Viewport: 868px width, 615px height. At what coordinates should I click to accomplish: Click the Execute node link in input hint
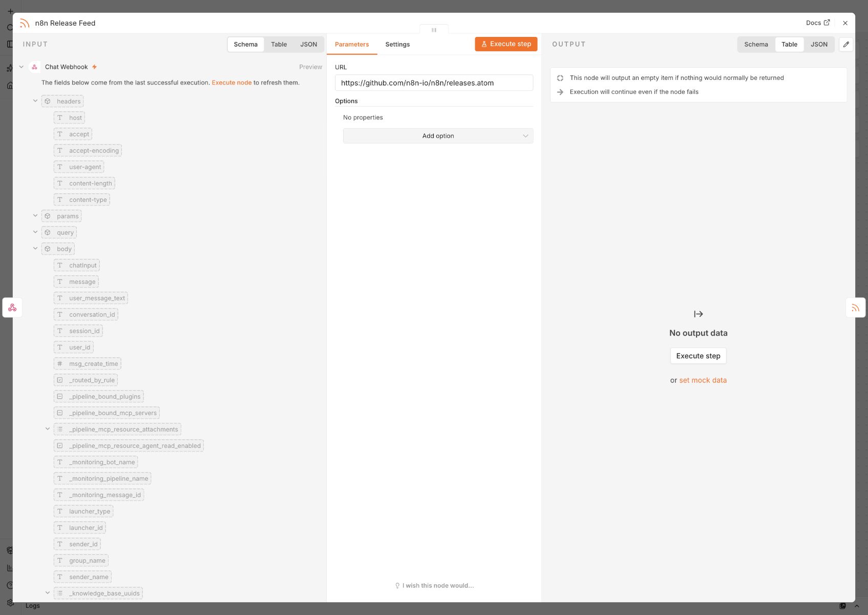coord(231,83)
